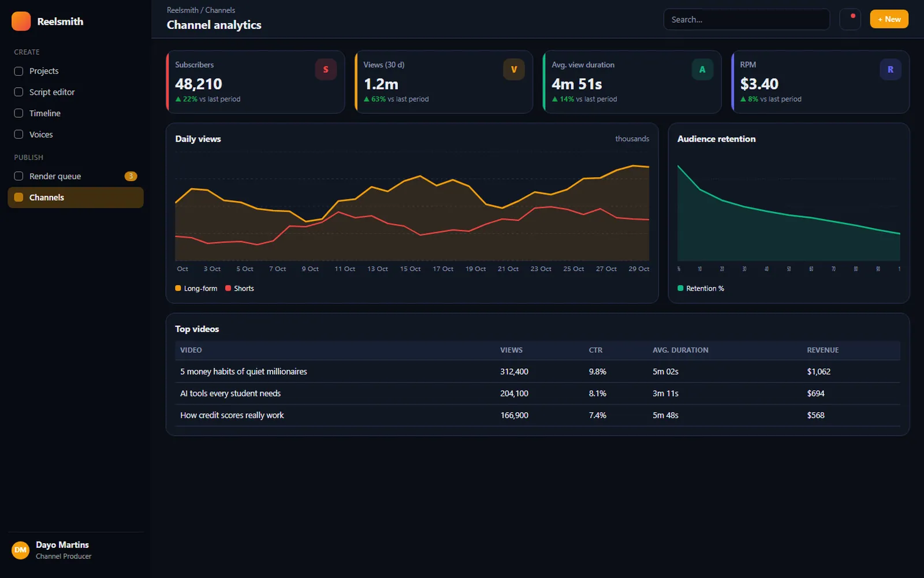924x578 pixels.
Task: Select Voices in the sidebar
Action: click(x=76, y=134)
